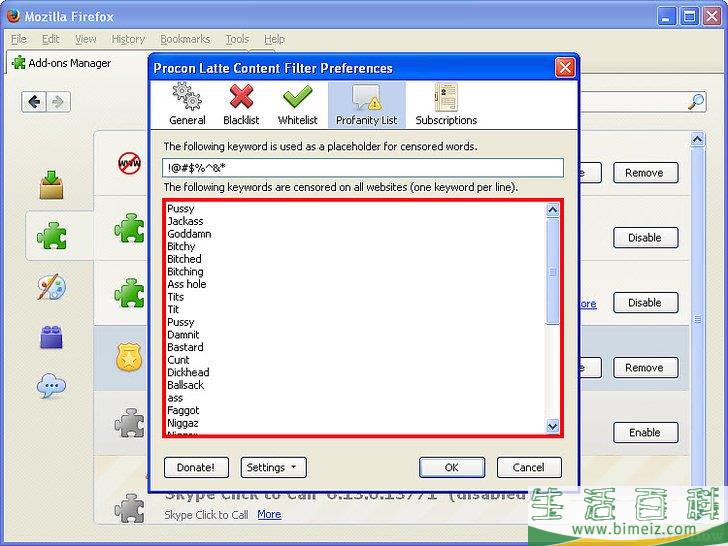This screenshot has height=546, width=728.
Task: Open the General preferences pane
Action: [187, 105]
